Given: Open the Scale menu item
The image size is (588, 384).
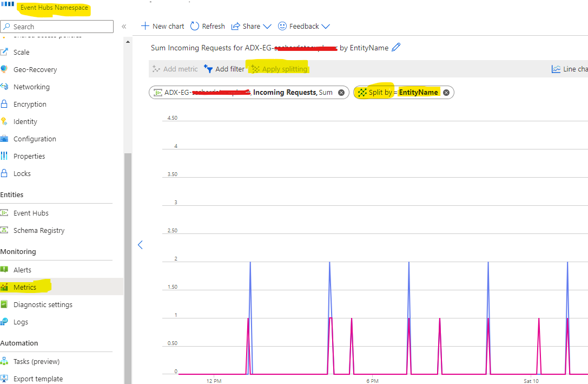Looking at the screenshot, I should pos(21,52).
